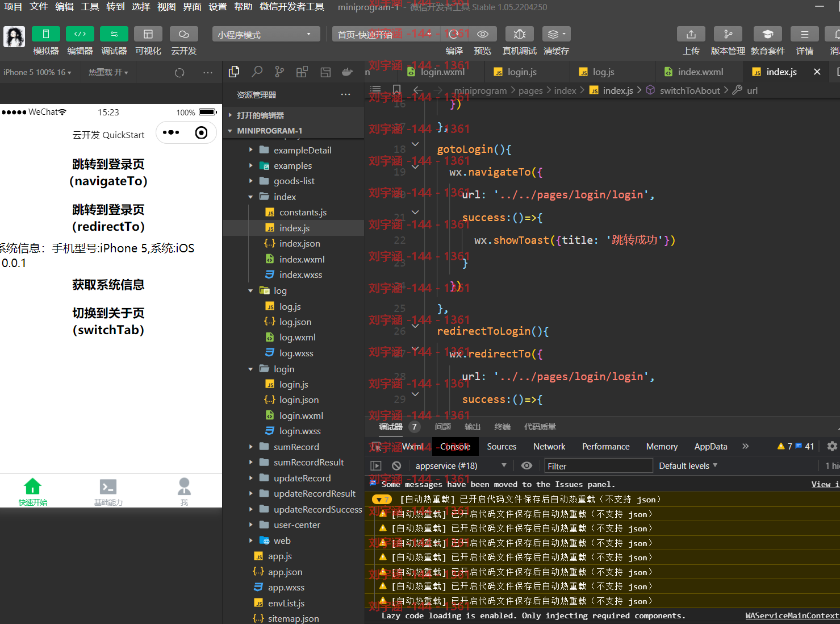Select the explorer files icon

[234, 72]
